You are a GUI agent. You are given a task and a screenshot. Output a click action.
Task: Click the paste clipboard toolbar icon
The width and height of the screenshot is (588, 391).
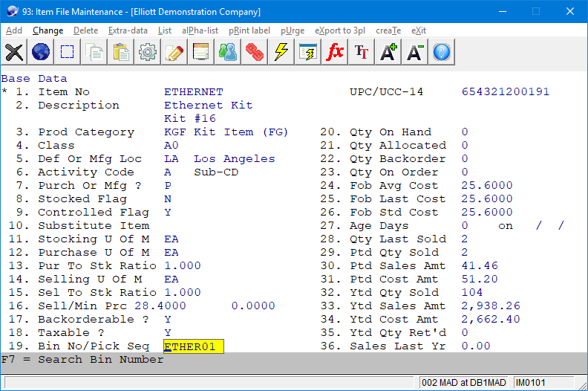coord(121,52)
